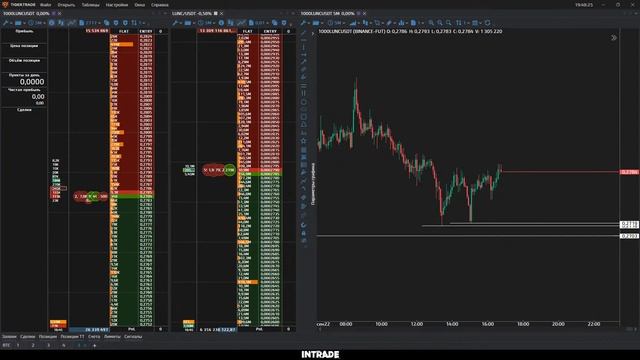
Task: Click double-chevron expand arrow at chart top right
Action: (614, 38)
